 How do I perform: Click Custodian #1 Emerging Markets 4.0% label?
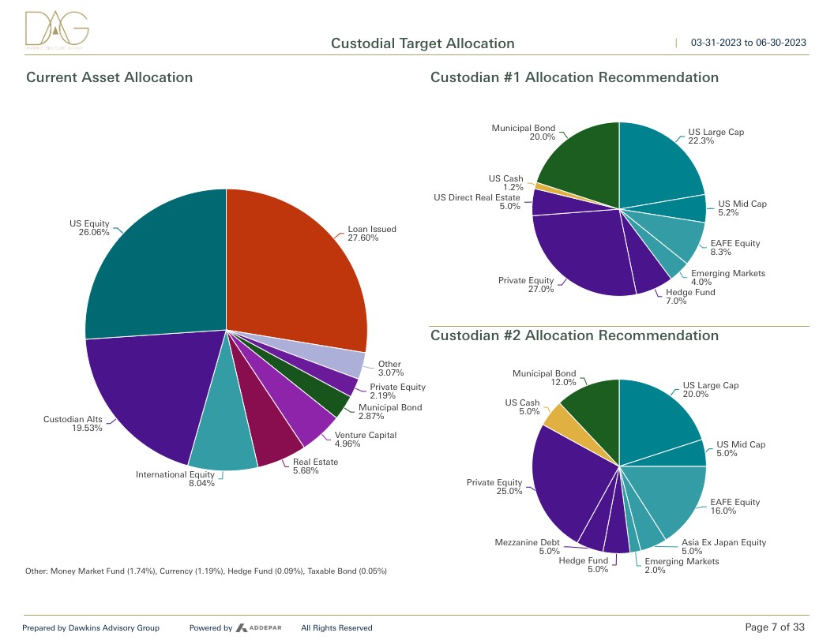tap(727, 277)
